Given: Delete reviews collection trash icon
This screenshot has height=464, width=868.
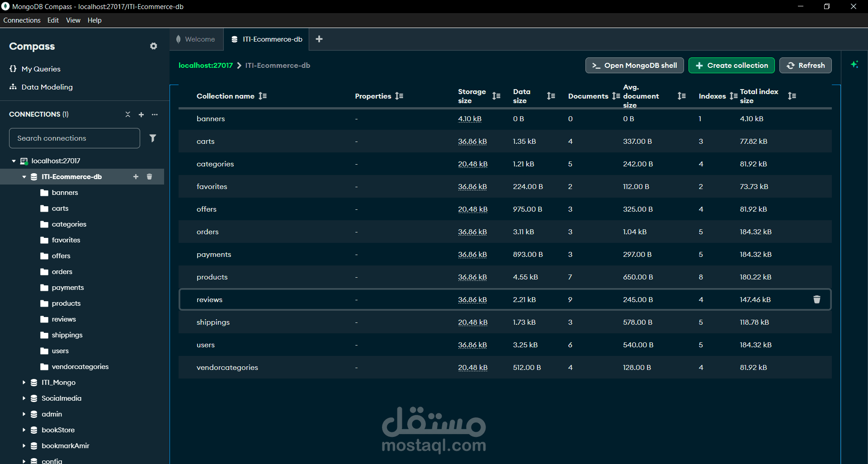Looking at the screenshot, I should coord(817,299).
